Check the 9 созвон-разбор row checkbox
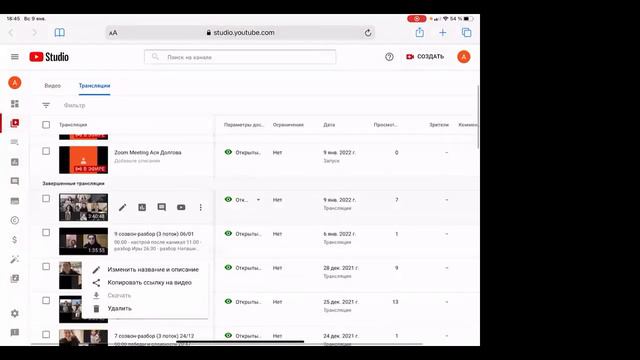This screenshot has width=640, height=360. [x=46, y=233]
